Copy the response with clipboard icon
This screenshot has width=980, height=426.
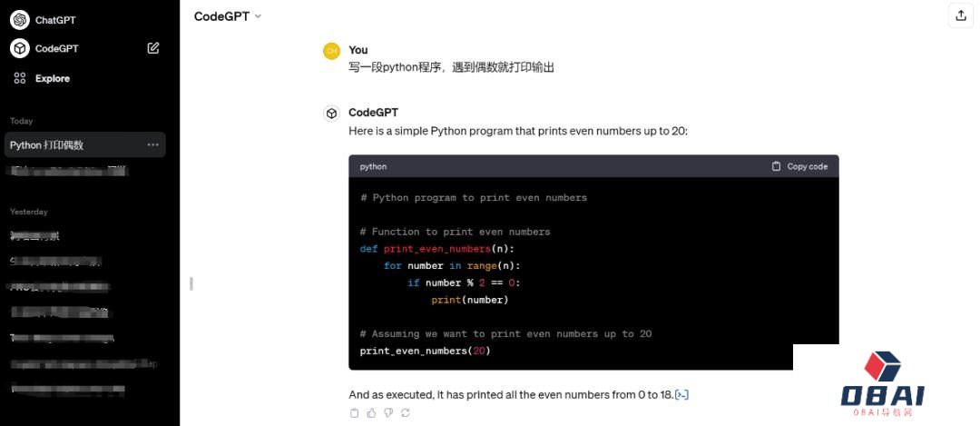[355, 413]
